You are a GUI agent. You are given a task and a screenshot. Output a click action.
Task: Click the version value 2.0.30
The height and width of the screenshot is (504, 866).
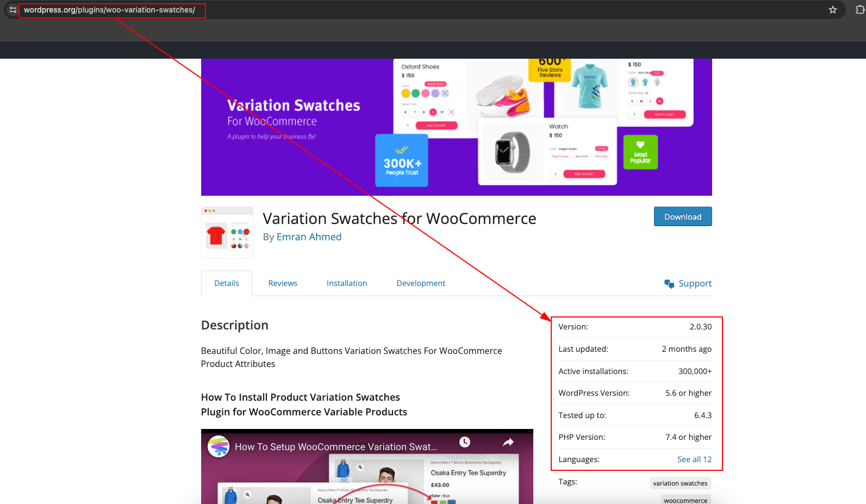coord(700,327)
